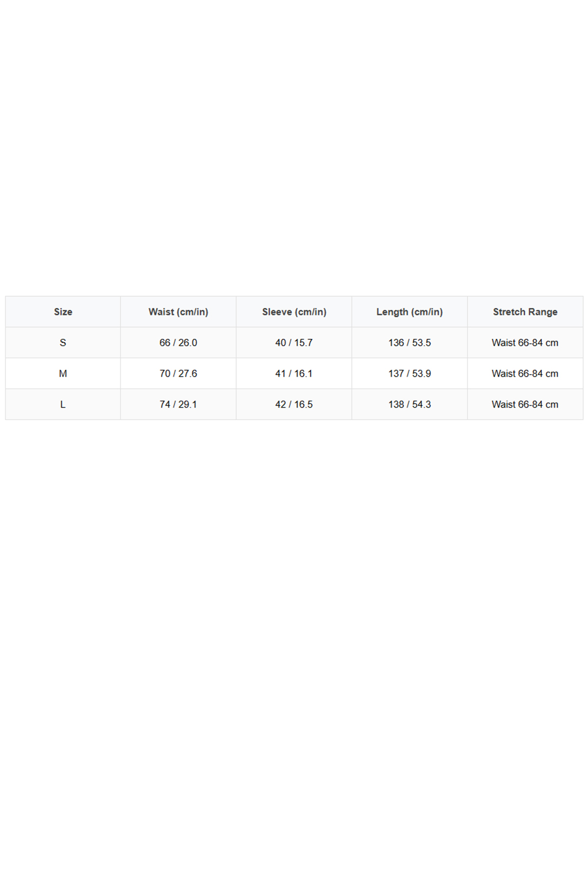
Task: Click length value 136 / 53.5
Action: [x=410, y=343]
